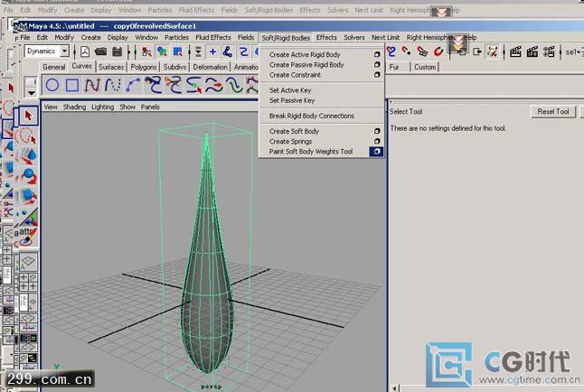Select the three point arc shelf icon
584x392 pixels.
[x=133, y=85]
